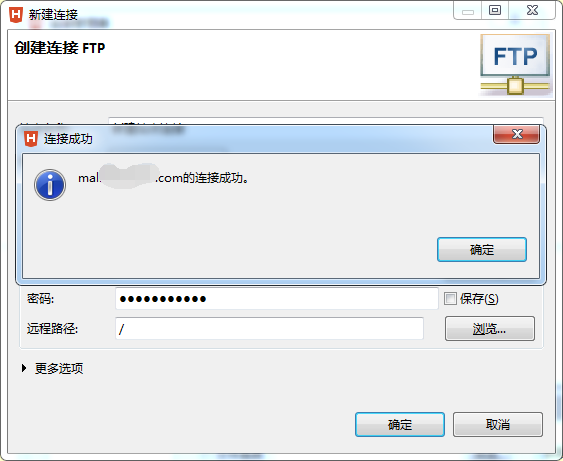Confirm the 连接成功 message with 确定
Image resolution: width=563 pixels, height=461 pixels.
pyautogui.click(x=482, y=250)
